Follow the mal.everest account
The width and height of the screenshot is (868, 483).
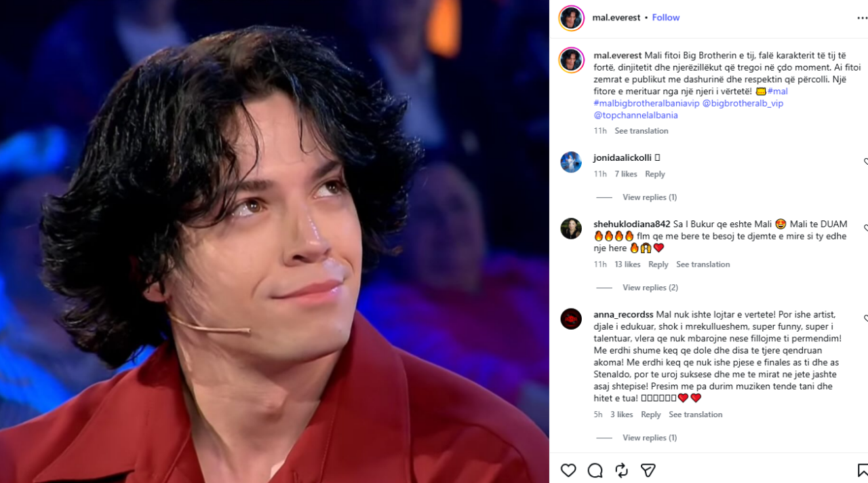pos(665,18)
